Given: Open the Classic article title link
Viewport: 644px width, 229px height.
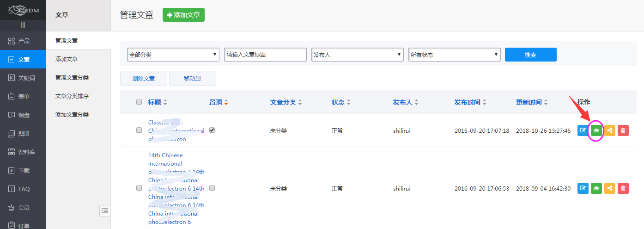Looking at the screenshot, I should 176,130.
